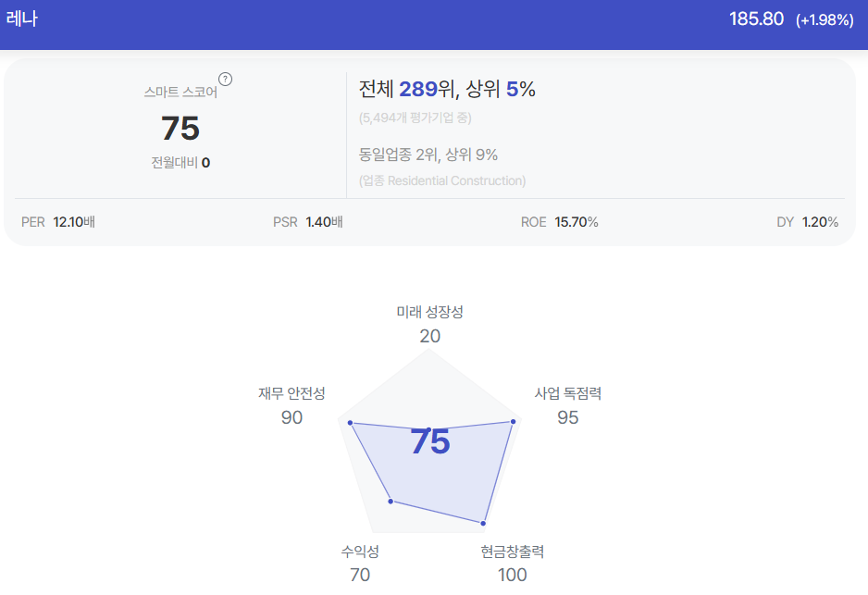Screen dimensions: 868x595
Task: Click the 185.80 stock price
Action: [756, 19]
